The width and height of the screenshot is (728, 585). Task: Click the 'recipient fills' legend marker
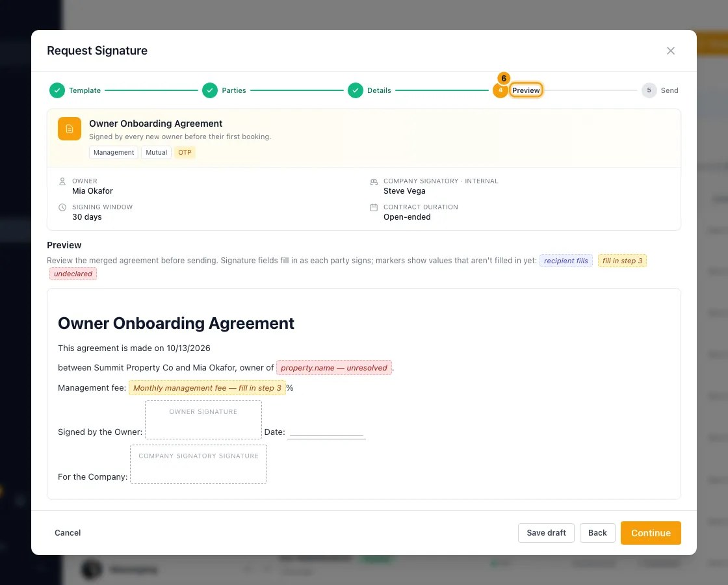click(566, 261)
